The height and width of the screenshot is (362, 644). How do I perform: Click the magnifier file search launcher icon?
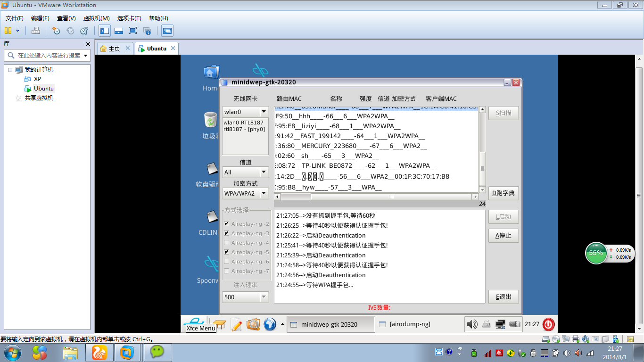click(x=253, y=324)
